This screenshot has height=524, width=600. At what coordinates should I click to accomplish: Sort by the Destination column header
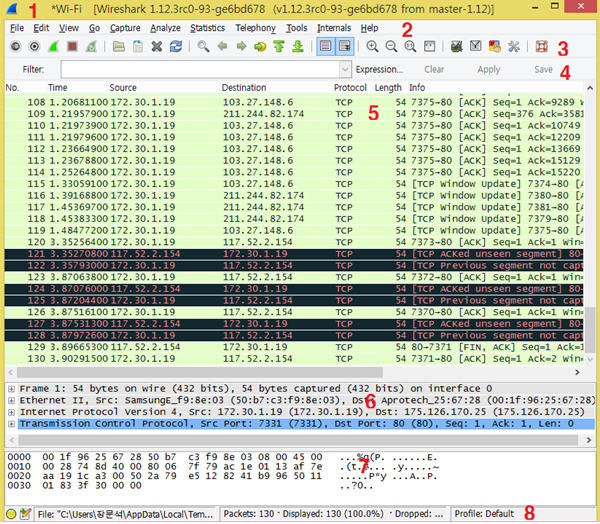(x=276, y=88)
